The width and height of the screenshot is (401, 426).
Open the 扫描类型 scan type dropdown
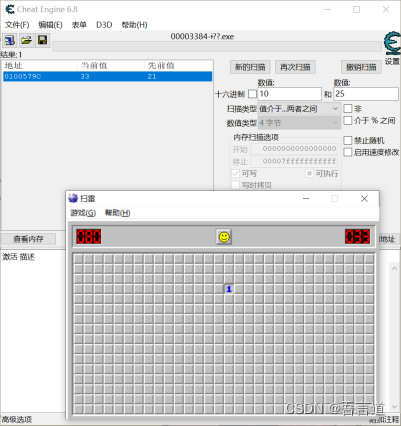(299, 109)
